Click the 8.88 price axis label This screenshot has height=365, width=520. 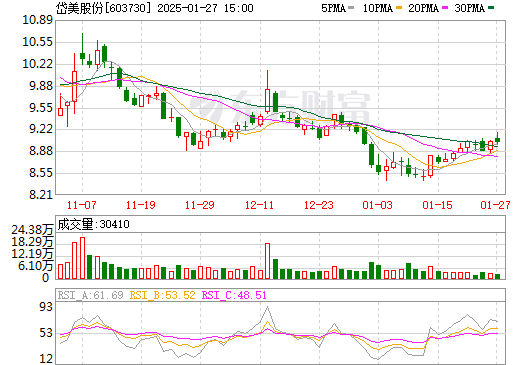pyautogui.click(x=41, y=151)
